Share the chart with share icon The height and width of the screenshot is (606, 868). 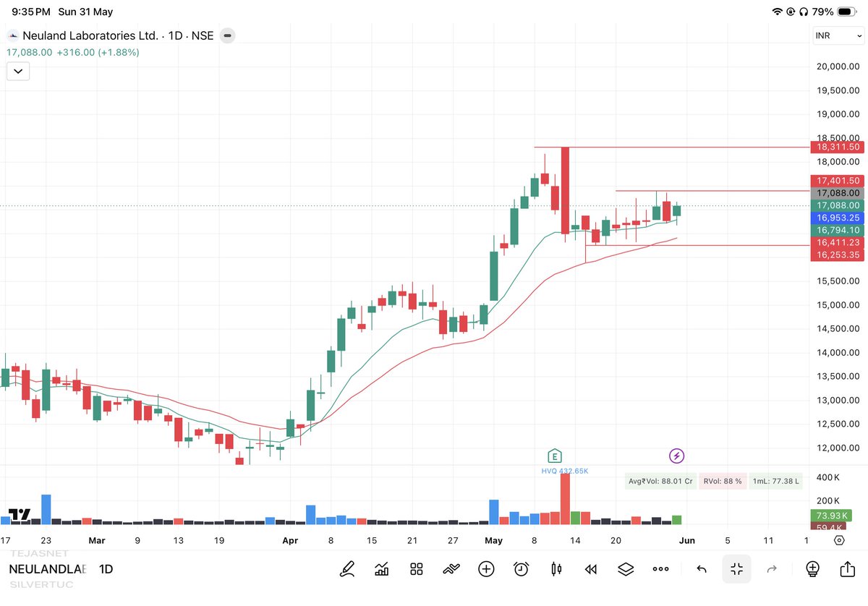tap(847, 569)
